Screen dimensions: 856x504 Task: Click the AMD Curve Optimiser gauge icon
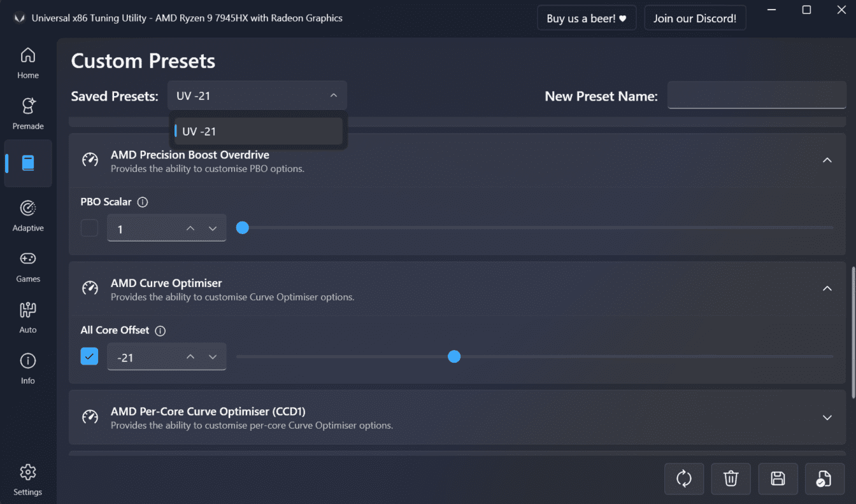pos(90,289)
